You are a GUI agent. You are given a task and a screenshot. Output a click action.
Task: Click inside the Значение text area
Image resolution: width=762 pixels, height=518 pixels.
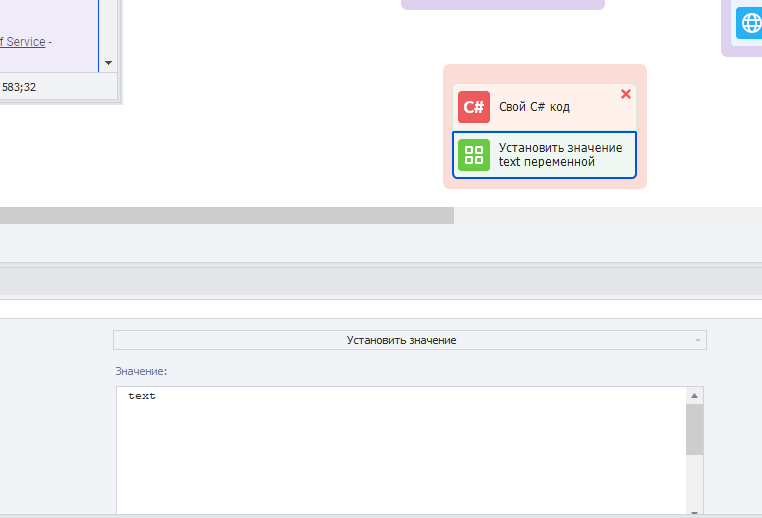(401, 449)
